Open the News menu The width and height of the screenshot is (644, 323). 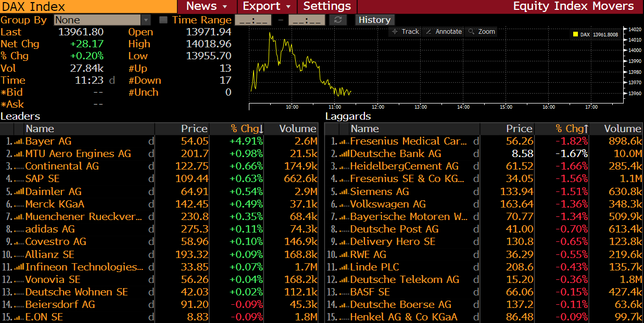(207, 6)
